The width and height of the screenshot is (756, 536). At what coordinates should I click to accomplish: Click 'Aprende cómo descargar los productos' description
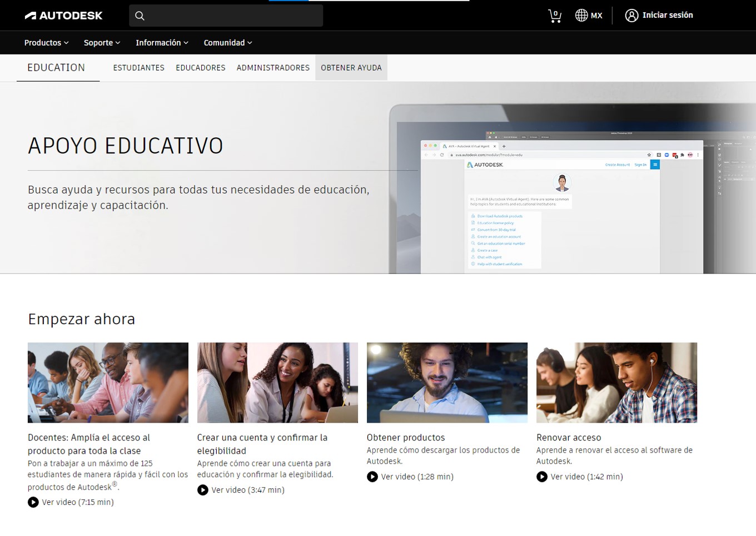click(444, 455)
